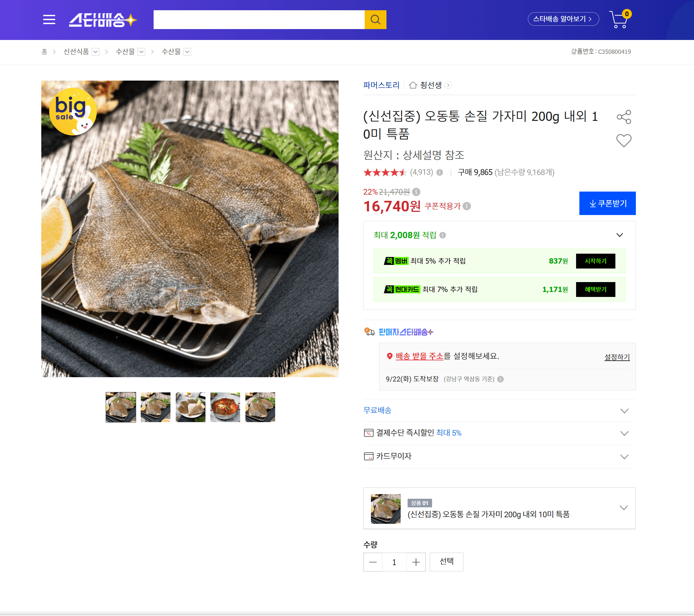Click the 설정하기 address link
The height and width of the screenshot is (616, 694).
617,357
